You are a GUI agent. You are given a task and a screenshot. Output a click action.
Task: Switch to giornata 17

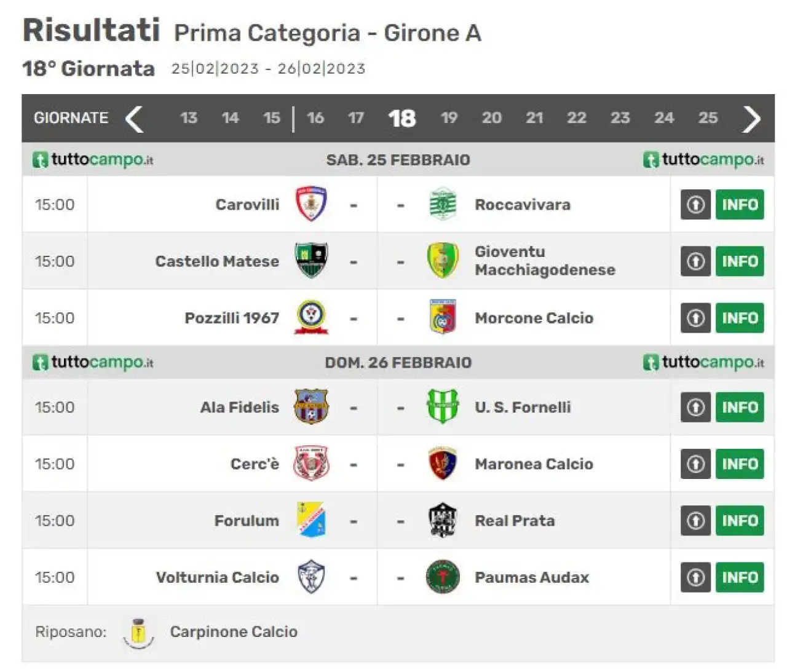pyautogui.click(x=355, y=117)
